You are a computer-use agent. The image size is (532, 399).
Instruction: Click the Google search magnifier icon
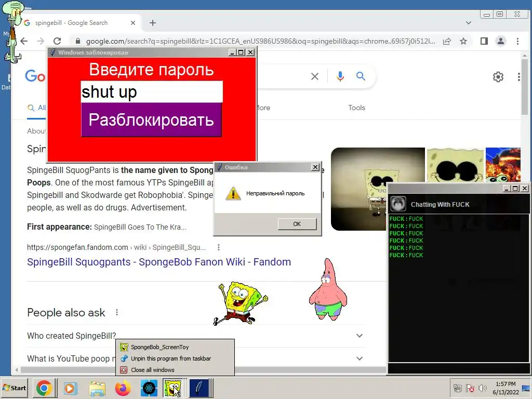pyautogui.click(x=361, y=76)
